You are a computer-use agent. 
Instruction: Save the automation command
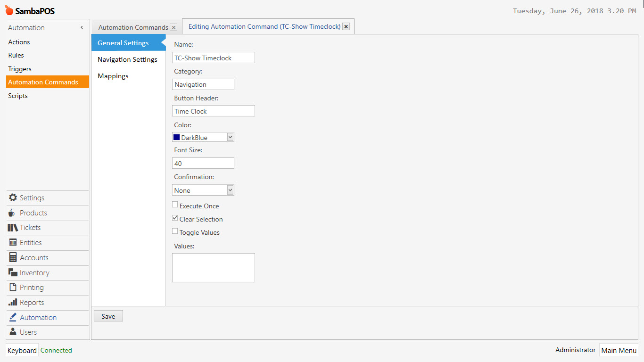pyautogui.click(x=108, y=316)
